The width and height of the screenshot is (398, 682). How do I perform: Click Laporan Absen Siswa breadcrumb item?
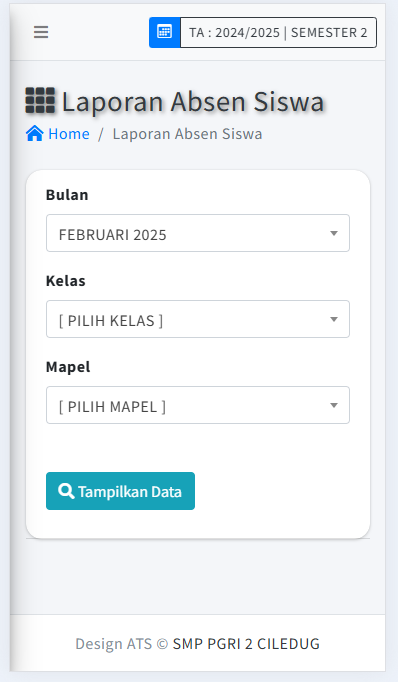[x=187, y=134]
